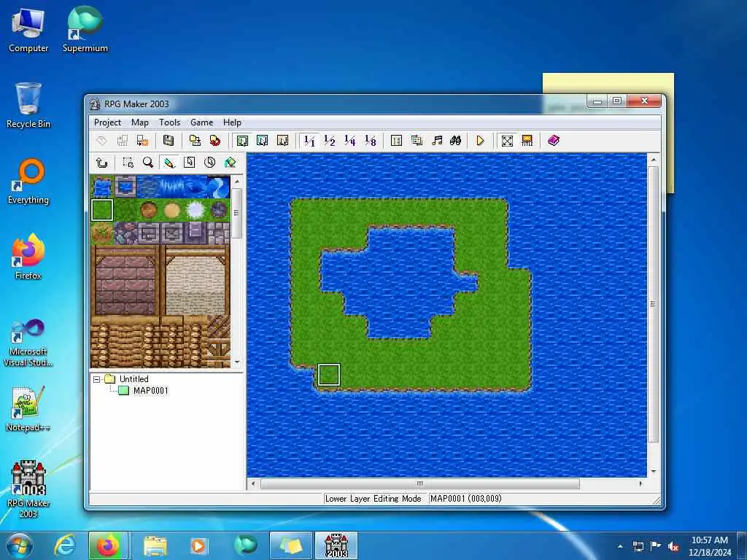The image size is (747, 560).
Task: Click the folders icon left of Revert
Action: coord(195,141)
